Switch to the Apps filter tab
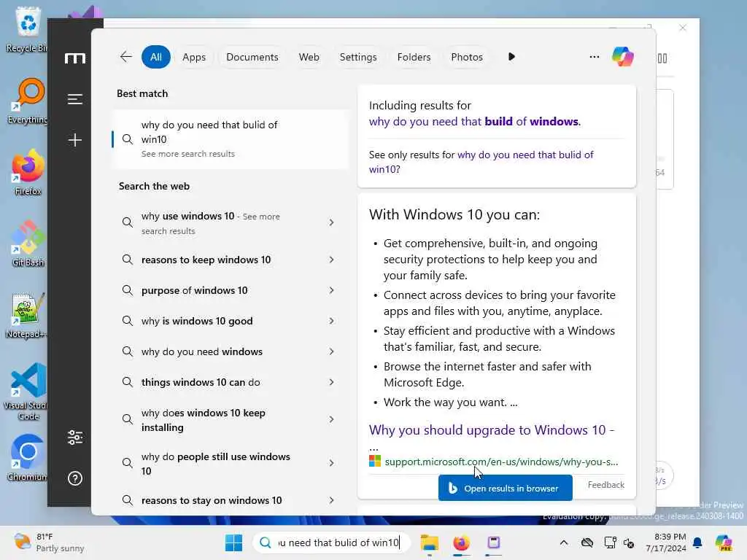 [x=194, y=57]
